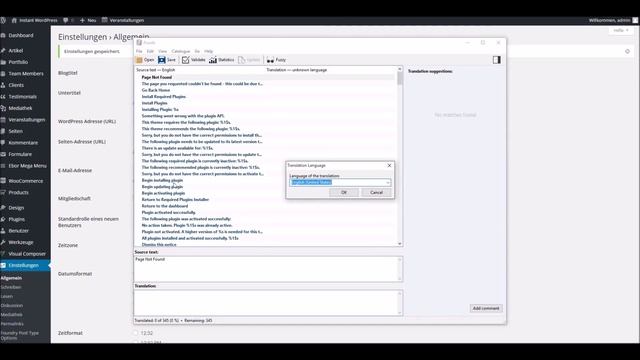The height and width of the screenshot is (360, 640).
Task: Click the Testimonials quote icon in WordPress sidebar
Action: pos(3,97)
